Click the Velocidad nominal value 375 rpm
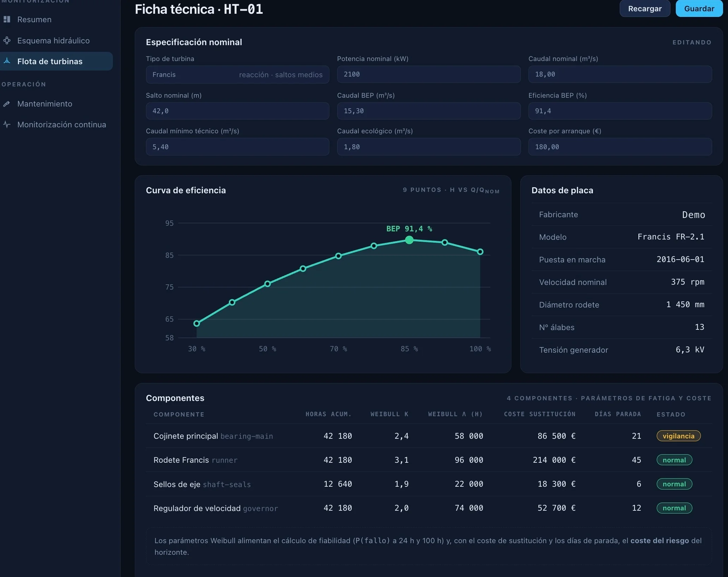 click(687, 282)
